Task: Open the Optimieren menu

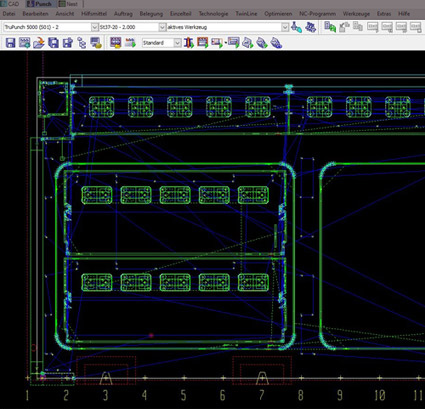Action: pos(278,14)
